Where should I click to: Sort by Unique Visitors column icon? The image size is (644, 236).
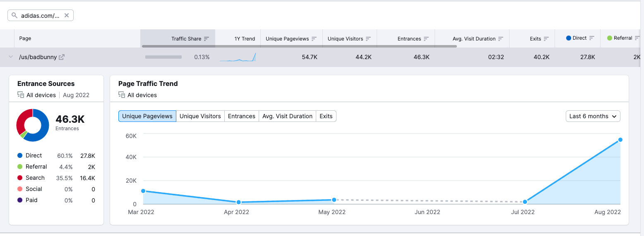(368, 39)
